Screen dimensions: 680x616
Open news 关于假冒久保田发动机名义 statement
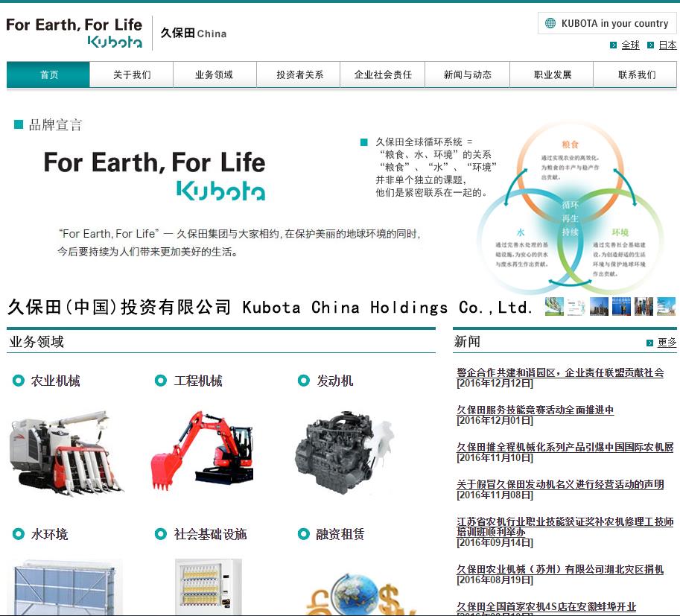[560, 485]
